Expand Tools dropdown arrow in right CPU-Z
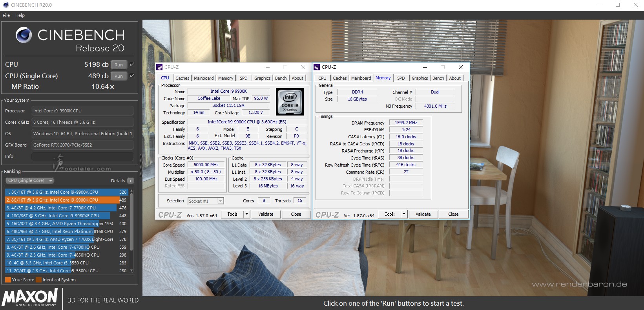This screenshot has width=644, height=310. [404, 214]
